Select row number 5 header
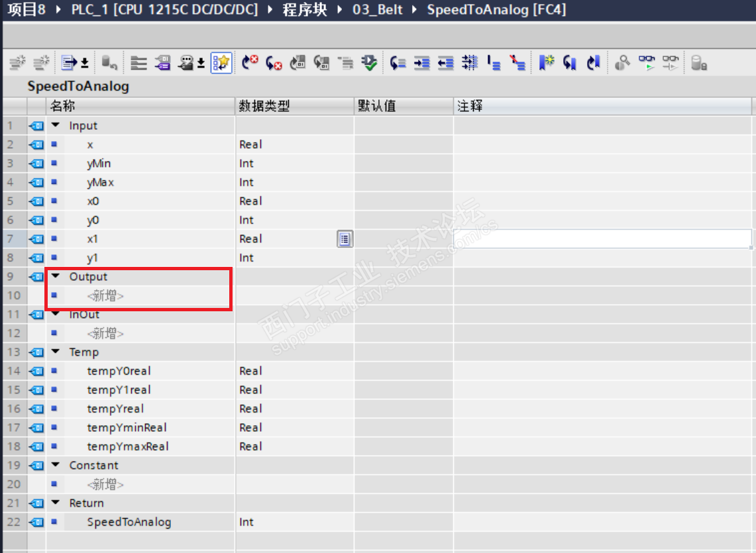The height and width of the screenshot is (553, 756). pos(15,201)
